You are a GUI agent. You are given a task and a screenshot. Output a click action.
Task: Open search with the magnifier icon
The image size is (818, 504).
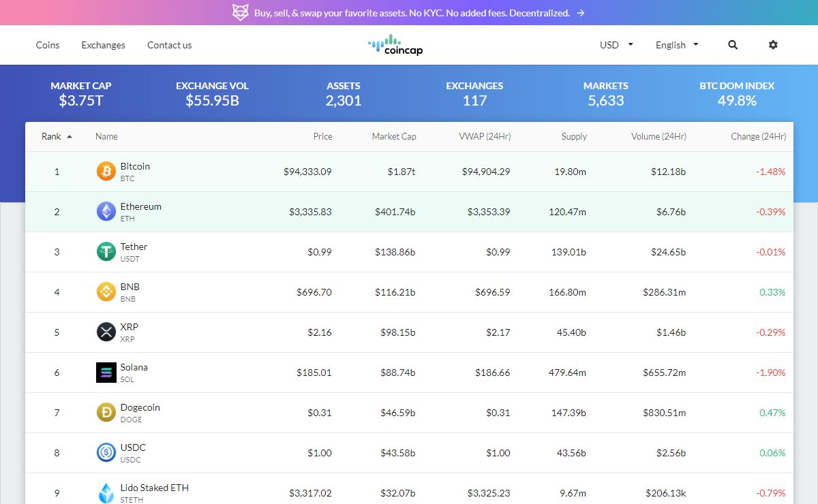click(733, 45)
